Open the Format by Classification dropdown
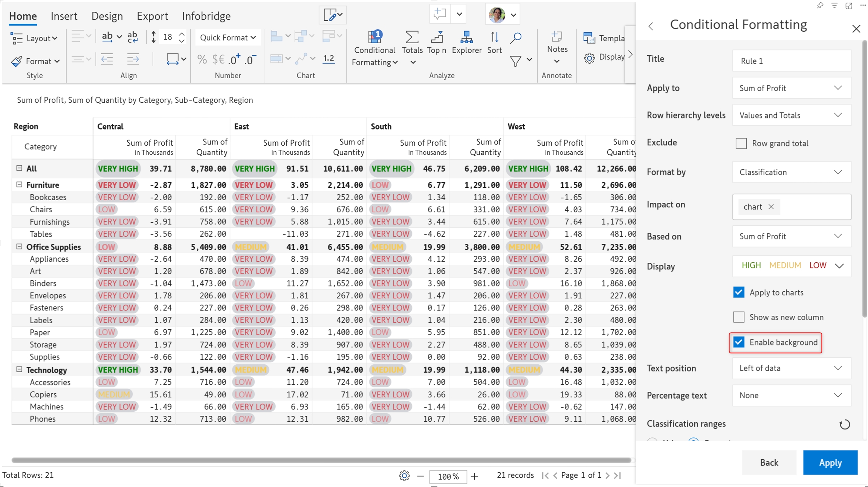The width and height of the screenshot is (868, 487). 791,172
